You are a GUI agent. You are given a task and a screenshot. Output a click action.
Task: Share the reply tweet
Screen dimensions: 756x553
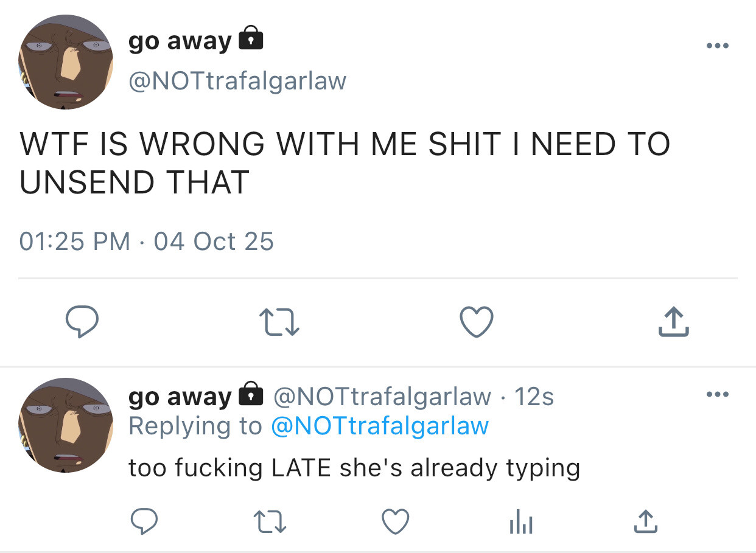point(645,521)
